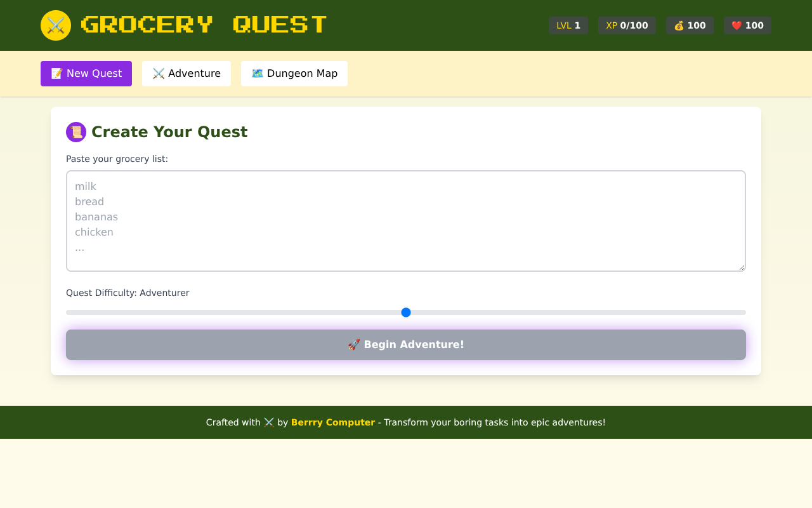Follow the Berrry Computer link

pyautogui.click(x=333, y=422)
